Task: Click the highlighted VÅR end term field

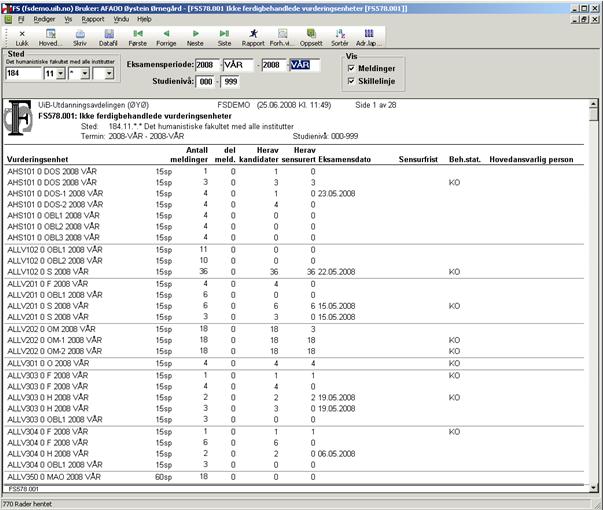Action: coord(304,65)
